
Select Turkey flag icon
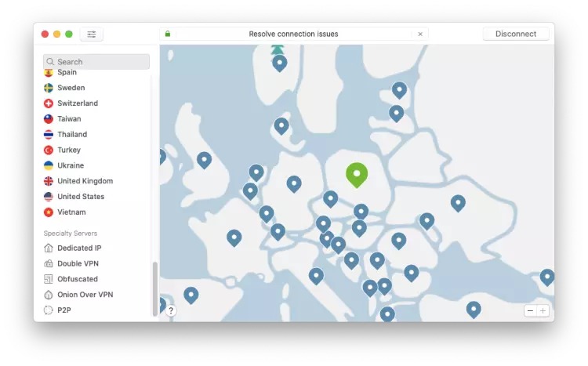coord(49,150)
